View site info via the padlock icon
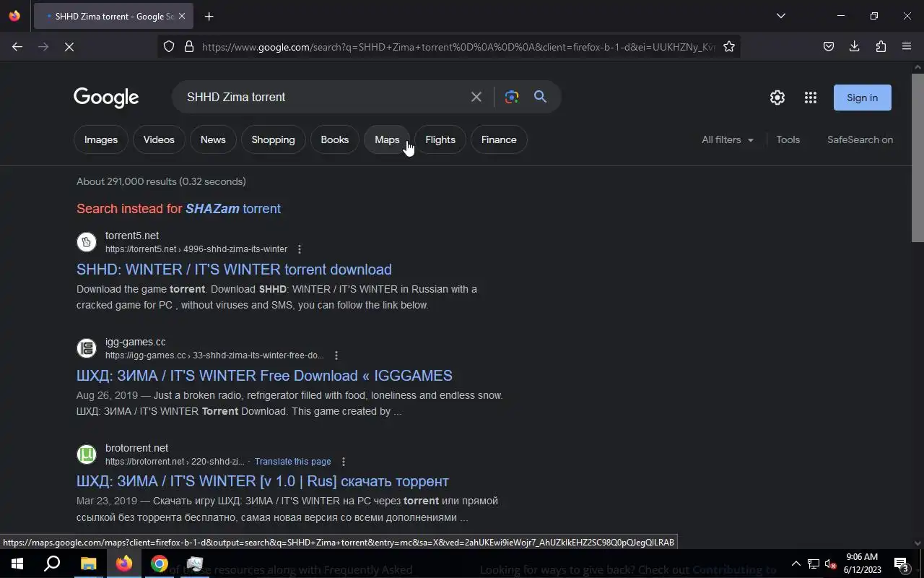Image resolution: width=924 pixels, height=578 pixels. pyautogui.click(x=189, y=47)
